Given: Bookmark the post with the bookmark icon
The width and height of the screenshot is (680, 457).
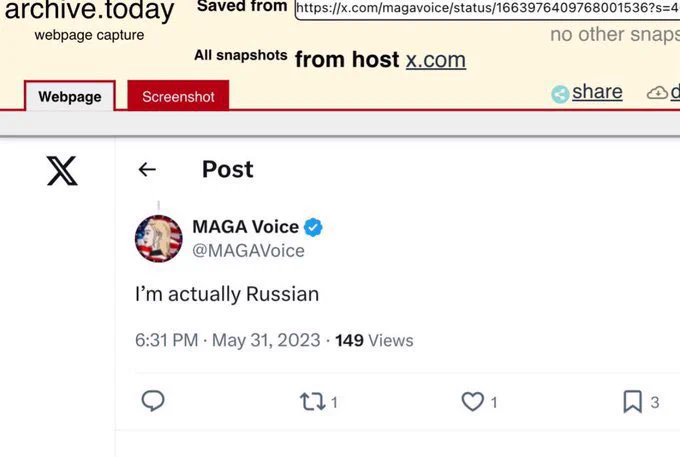Looking at the screenshot, I should [632, 402].
